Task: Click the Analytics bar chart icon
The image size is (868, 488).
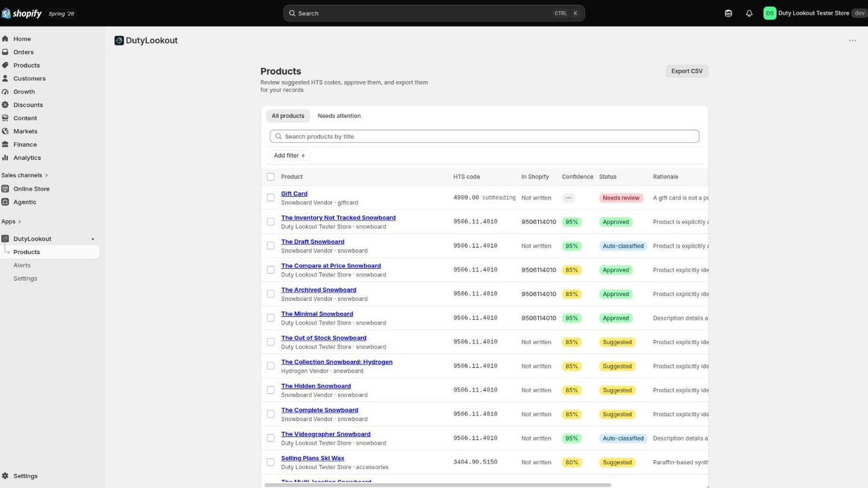Action: click(5, 157)
